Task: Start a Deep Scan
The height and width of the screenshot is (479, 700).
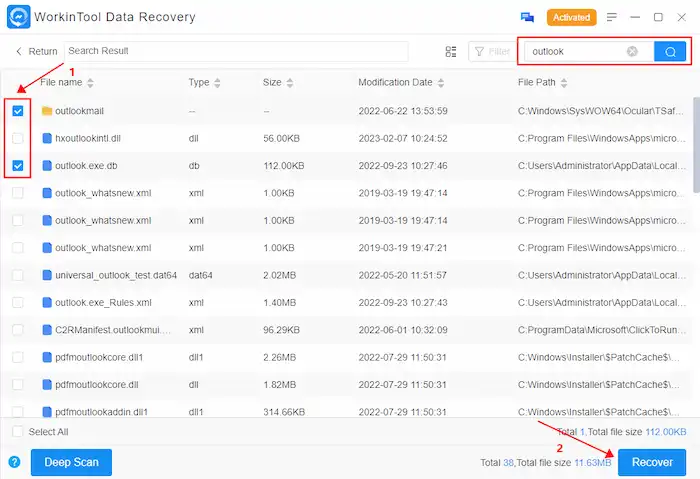Action: [71, 462]
